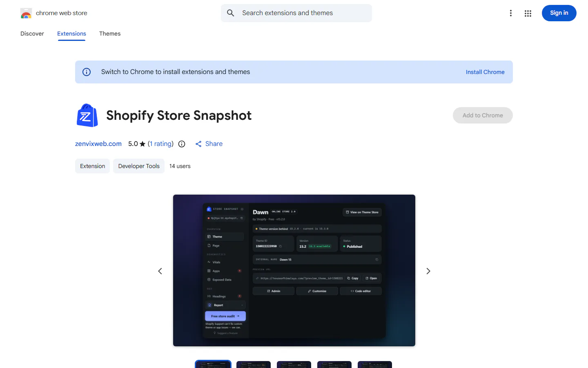Click the Share icon
Image resolution: width=588 pixels, height=368 pixels.
point(198,144)
